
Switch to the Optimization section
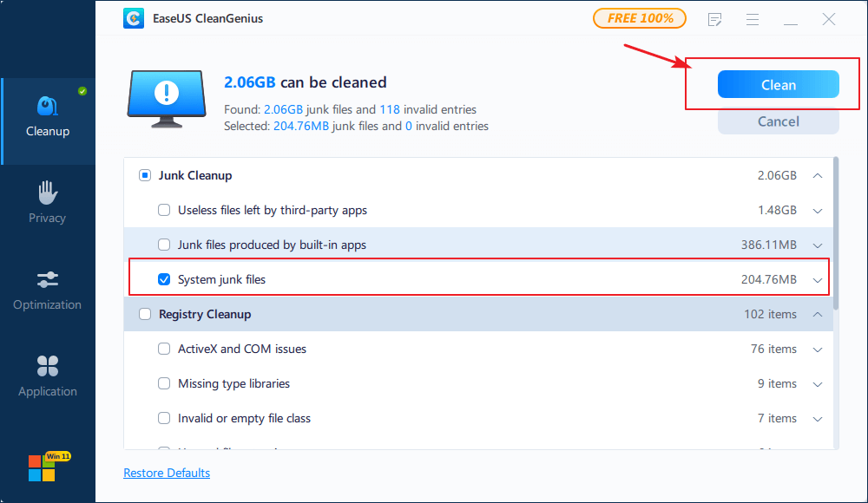pyautogui.click(x=47, y=289)
